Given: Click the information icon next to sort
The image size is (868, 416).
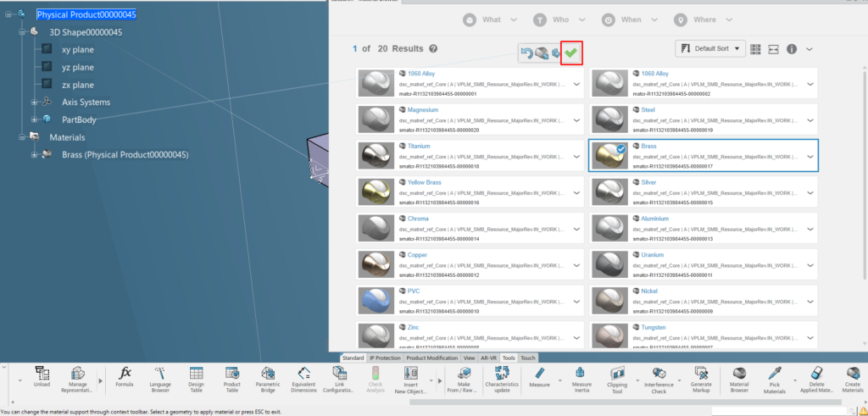Looking at the screenshot, I should pyautogui.click(x=792, y=49).
